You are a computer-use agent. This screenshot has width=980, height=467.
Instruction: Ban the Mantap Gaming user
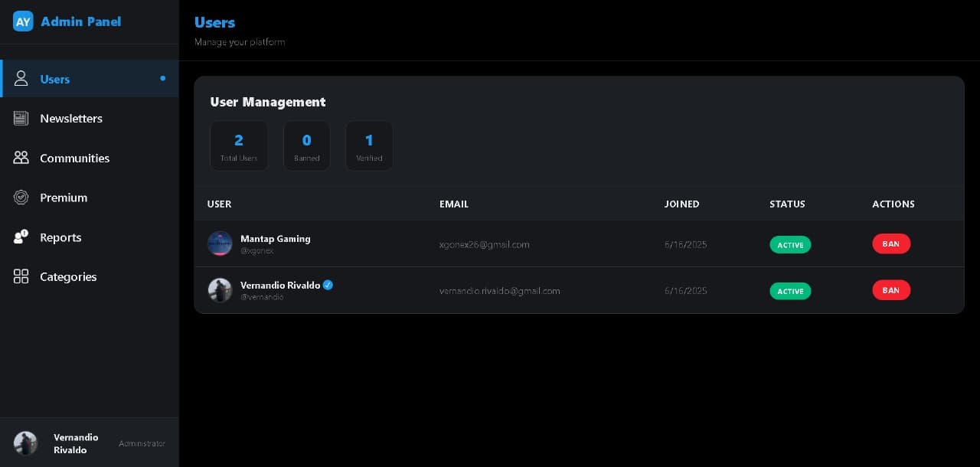tap(890, 244)
